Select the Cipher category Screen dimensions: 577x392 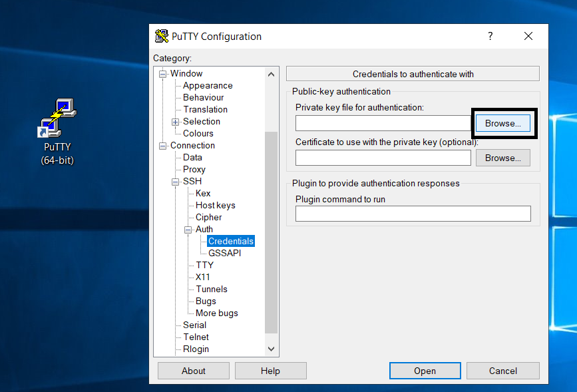coord(209,218)
